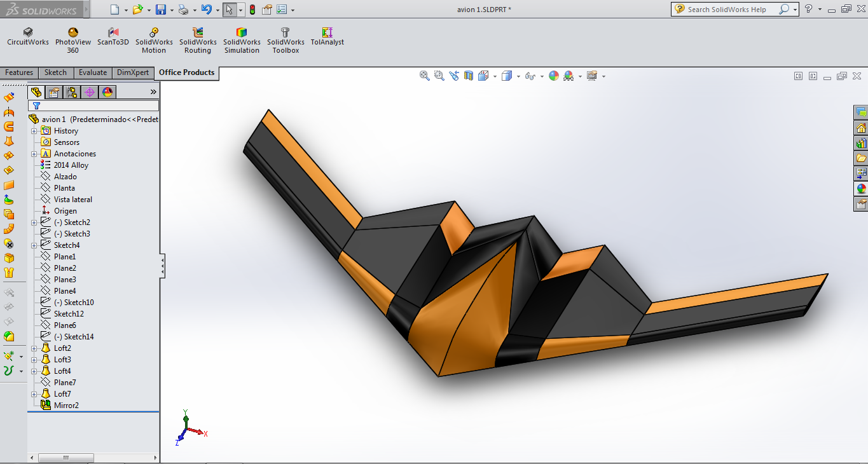Expand the History folder in the tree
This screenshot has width=868, height=464.
click(34, 131)
